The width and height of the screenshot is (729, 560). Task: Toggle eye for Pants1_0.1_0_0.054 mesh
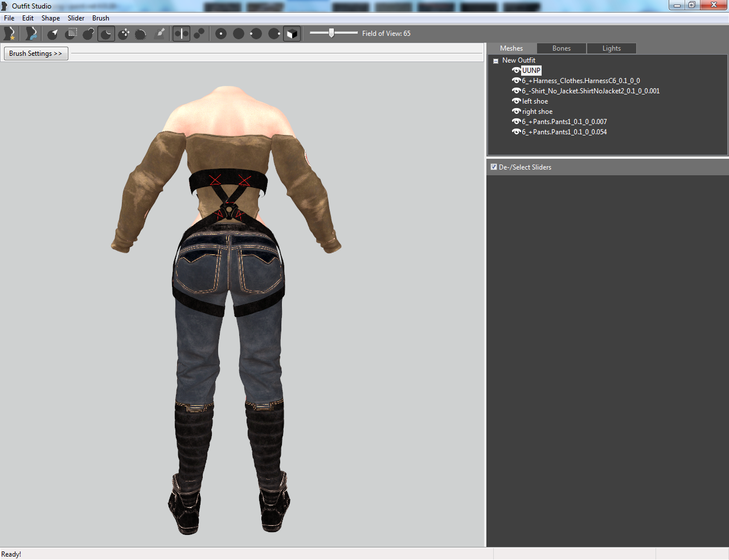516,132
